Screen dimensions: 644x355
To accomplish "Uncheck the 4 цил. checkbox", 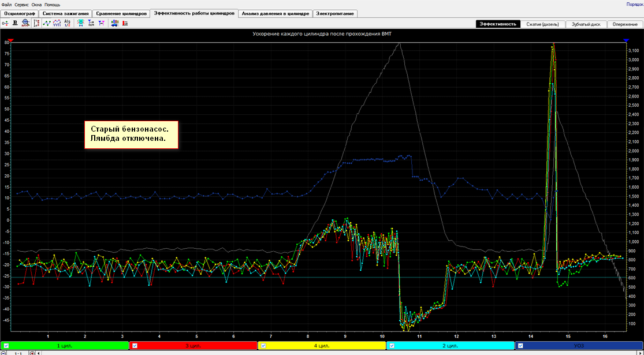I will pyautogui.click(x=264, y=346).
